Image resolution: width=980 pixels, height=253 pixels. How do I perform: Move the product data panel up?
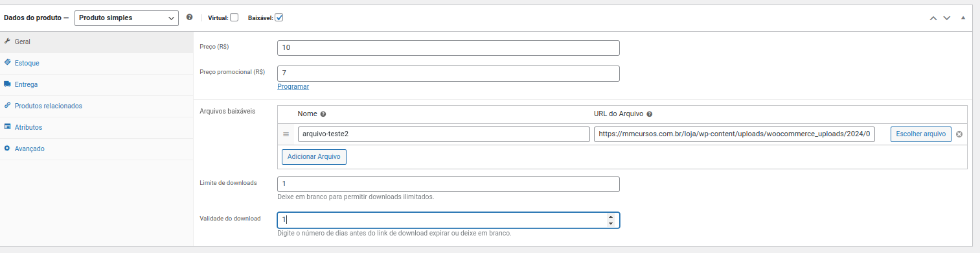[x=933, y=18]
